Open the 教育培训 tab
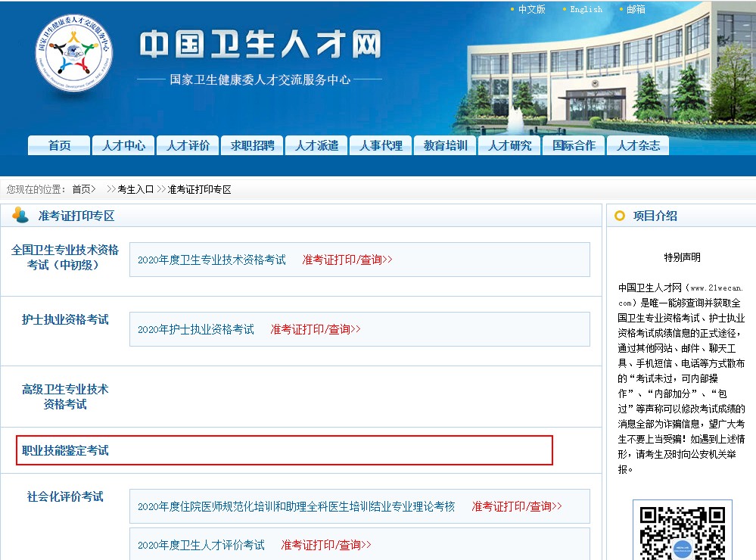Image resolution: width=756 pixels, height=560 pixels. pyautogui.click(x=445, y=145)
